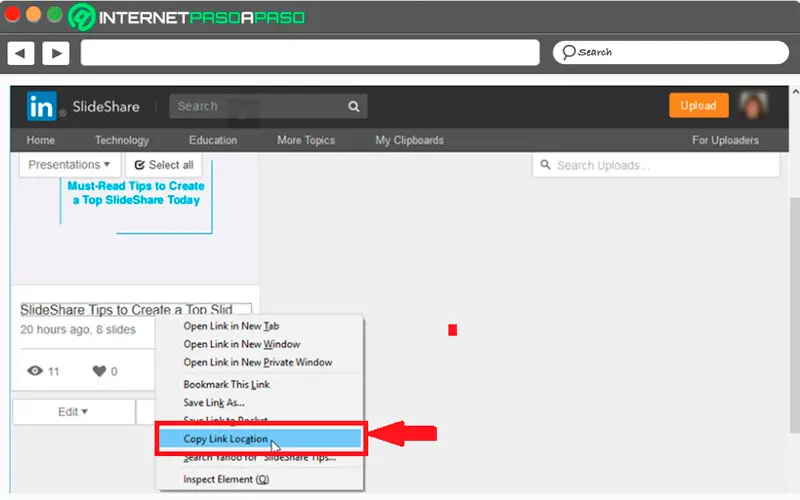The height and width of the screenshot is (500, 800).
Task: Click the orange Upload button
Action: (x=698, y=106)
